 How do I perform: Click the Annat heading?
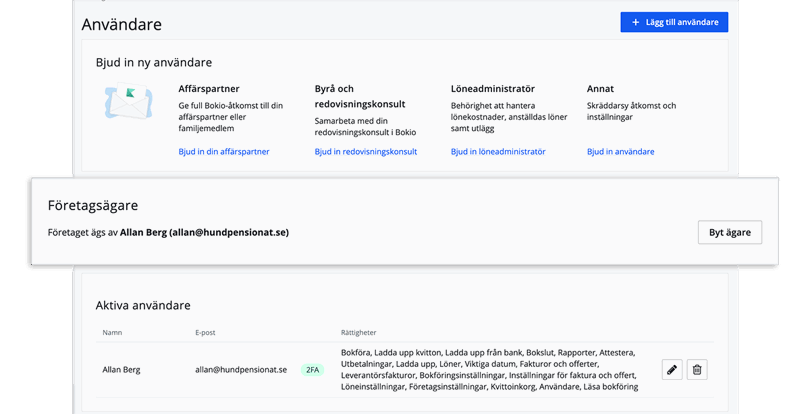tap(600, 89)
